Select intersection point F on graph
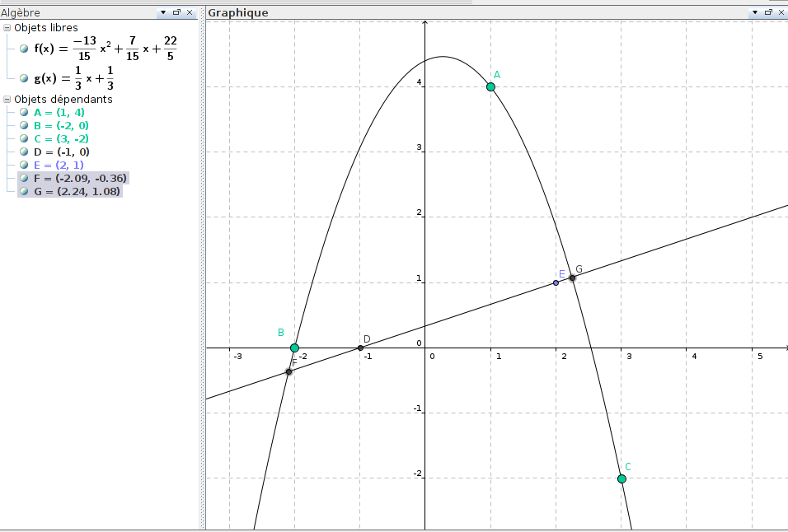The height and width of the screenshot is (532, 788). click(x=288, y=371)
